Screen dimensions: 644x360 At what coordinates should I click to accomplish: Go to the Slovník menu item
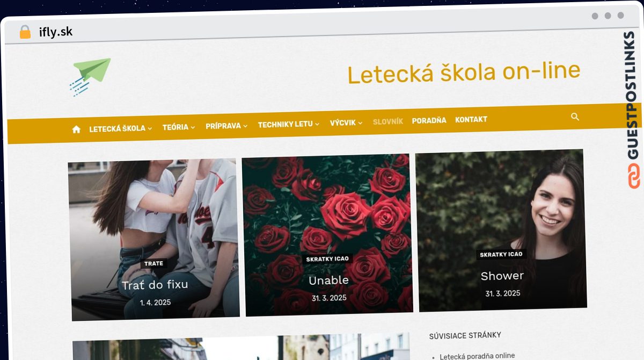(388, 121)
